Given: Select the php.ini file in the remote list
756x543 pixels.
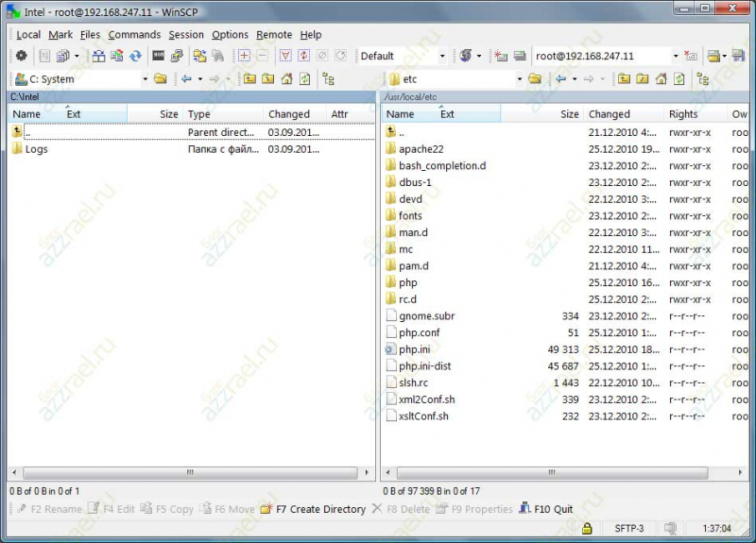Looking at the screenshot, I should [x=414, y=349].
